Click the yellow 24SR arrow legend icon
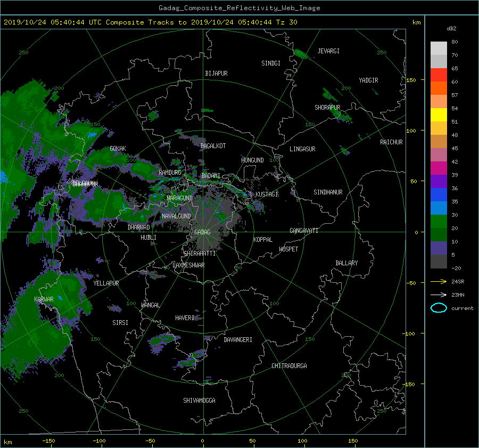479x448 pixels. pyautogui.click(x=439, y=282)
